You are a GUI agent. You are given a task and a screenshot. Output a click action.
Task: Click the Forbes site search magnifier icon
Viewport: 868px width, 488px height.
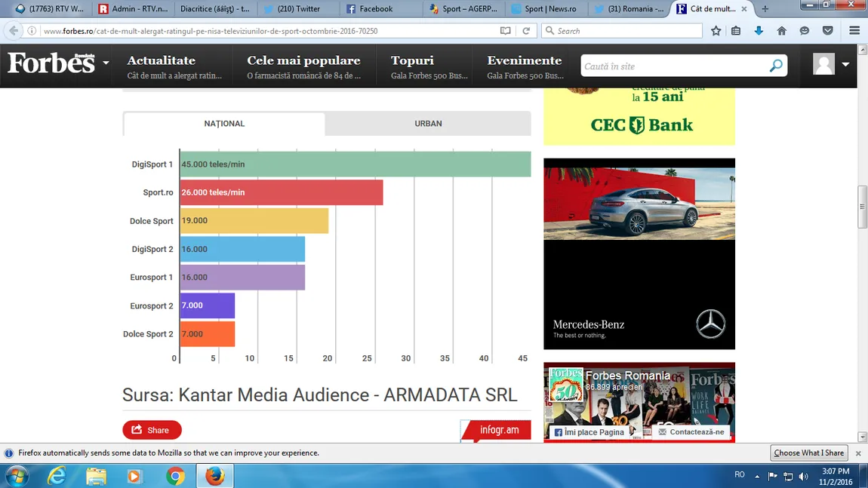[776, 66]
